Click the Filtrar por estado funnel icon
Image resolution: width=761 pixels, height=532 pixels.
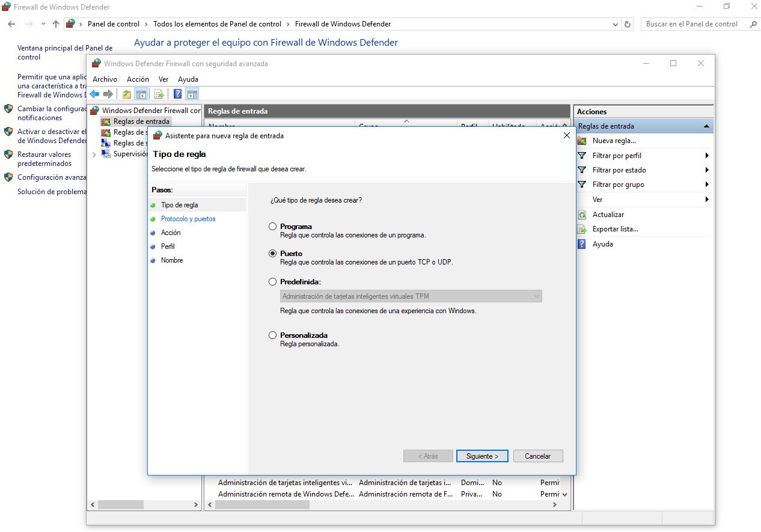click(x=582, y=170)
